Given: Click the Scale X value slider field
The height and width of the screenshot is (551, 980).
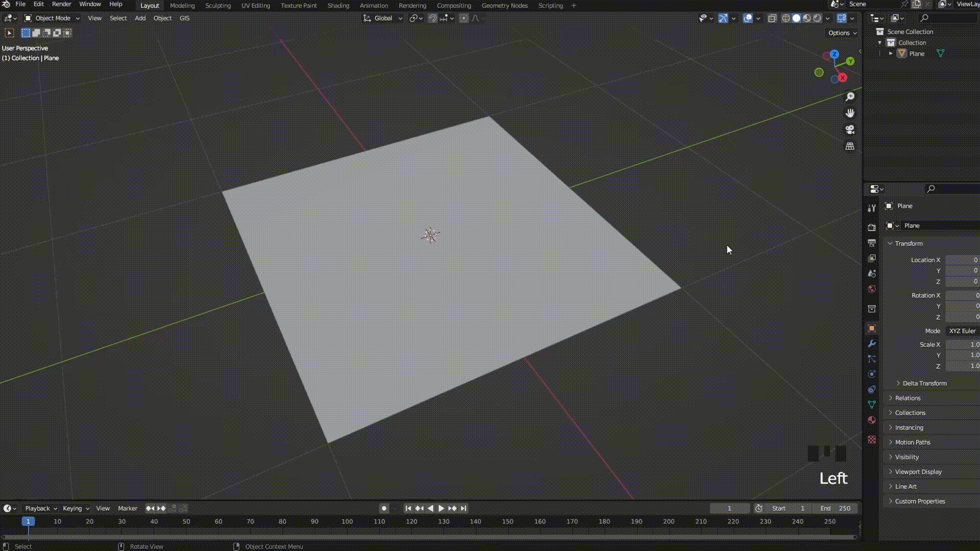Looking at the screenshot, I should 962,345.
